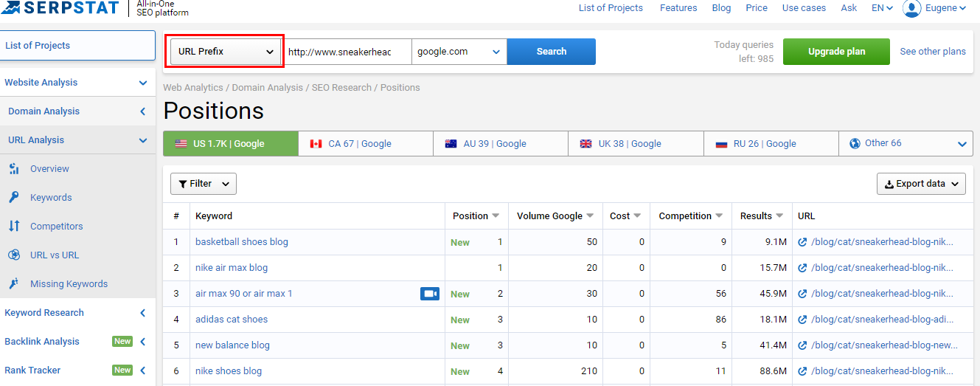Open external link icon for nike shoes blog URL
This screenshot has height=386, width=980.
click(802, 371)
